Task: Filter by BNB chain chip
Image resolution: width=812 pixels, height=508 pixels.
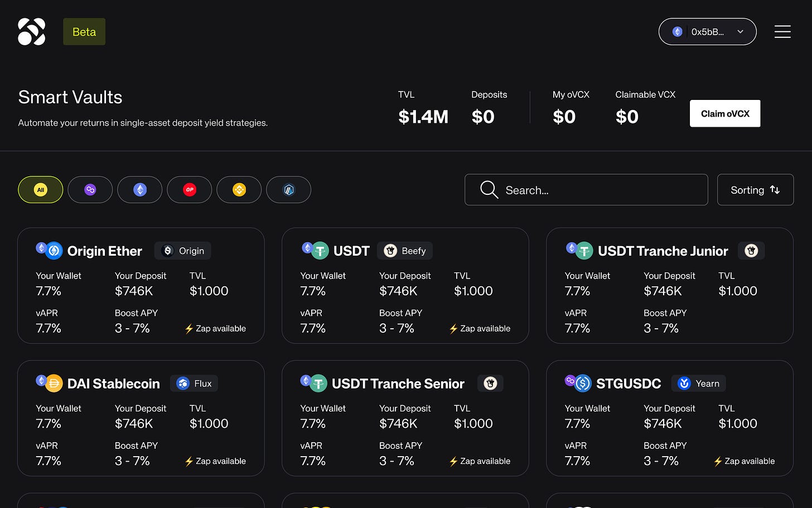Action: click(x=239, y=190)
